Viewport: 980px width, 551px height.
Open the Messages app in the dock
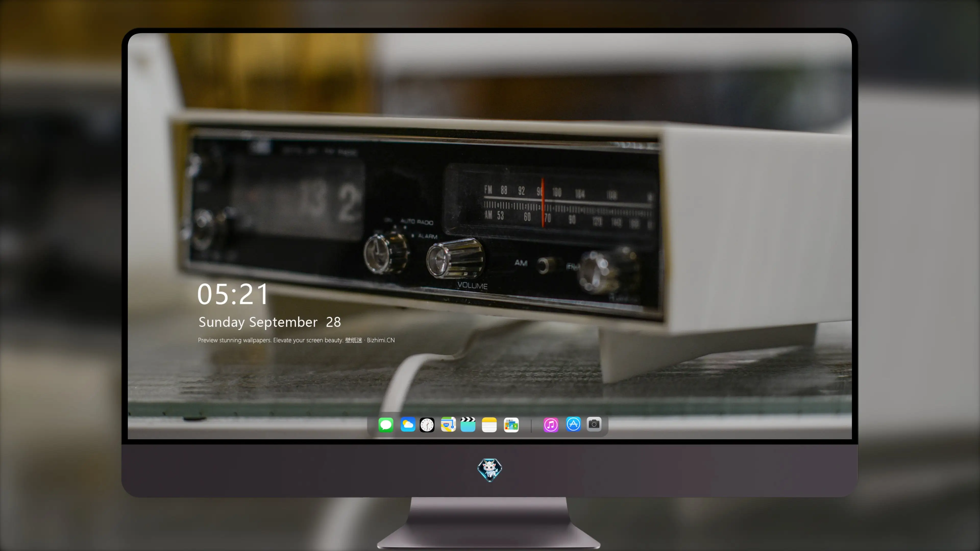(386, 425)
